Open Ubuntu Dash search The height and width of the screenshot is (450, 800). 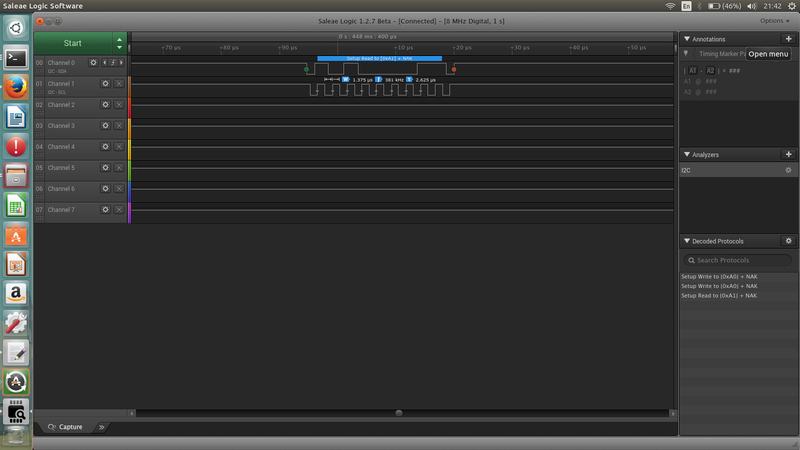(x=16, y=28)
